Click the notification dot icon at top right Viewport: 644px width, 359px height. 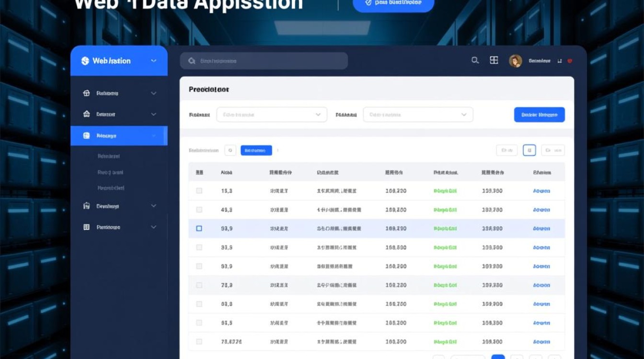click(x=569, y=61)
